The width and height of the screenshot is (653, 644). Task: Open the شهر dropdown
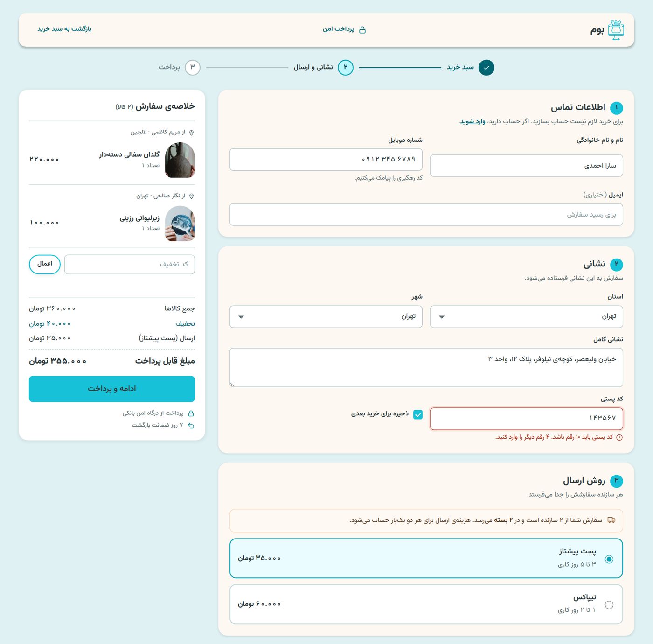[x=326, y=317]
